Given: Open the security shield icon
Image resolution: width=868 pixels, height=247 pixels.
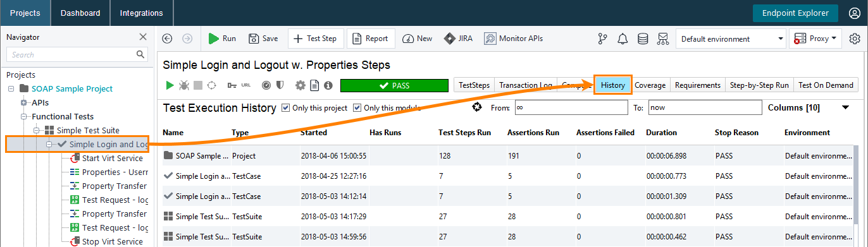Looking at the screenshot, I should pos(279,85).
